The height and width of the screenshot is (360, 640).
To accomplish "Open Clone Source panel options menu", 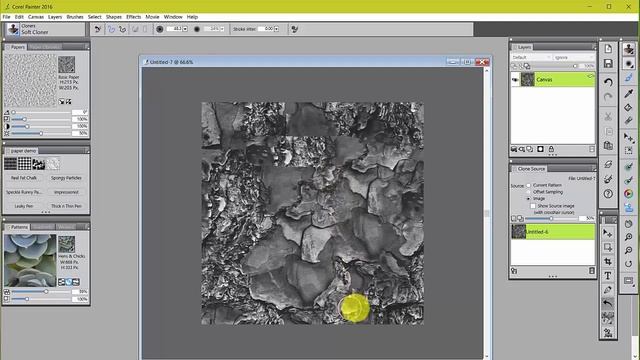I will click(593, 169).
